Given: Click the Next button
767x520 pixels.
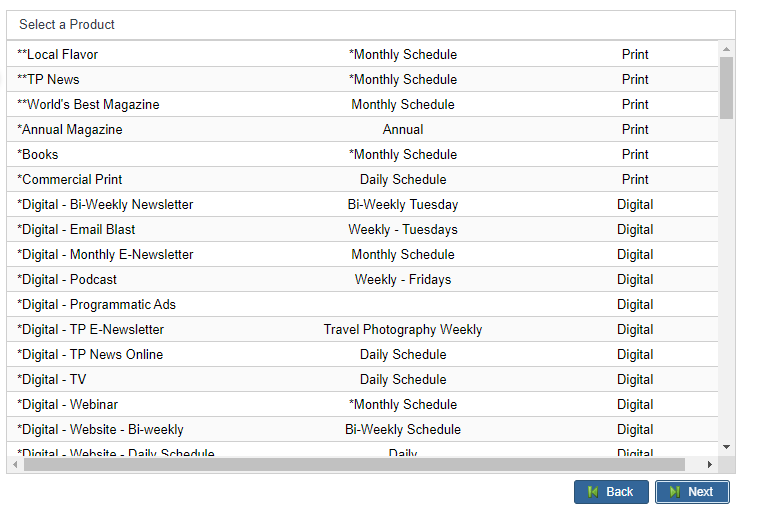Looking at the screenshot, I should click(692, 492).
